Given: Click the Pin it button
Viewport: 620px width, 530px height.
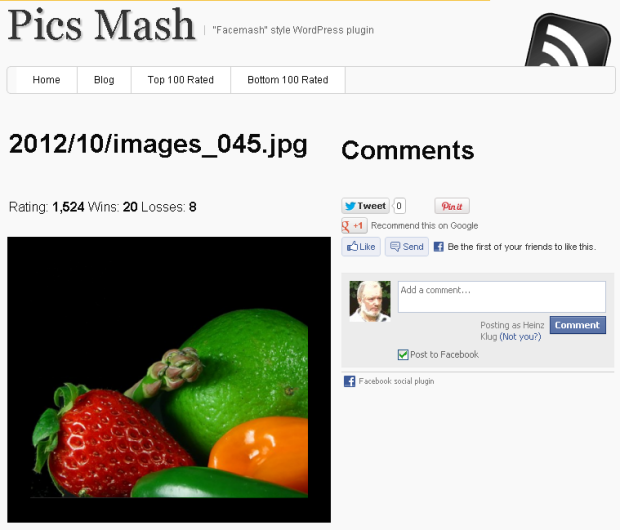Looking at the screenshot, I should pyautogui.click(x=452, y=206).
